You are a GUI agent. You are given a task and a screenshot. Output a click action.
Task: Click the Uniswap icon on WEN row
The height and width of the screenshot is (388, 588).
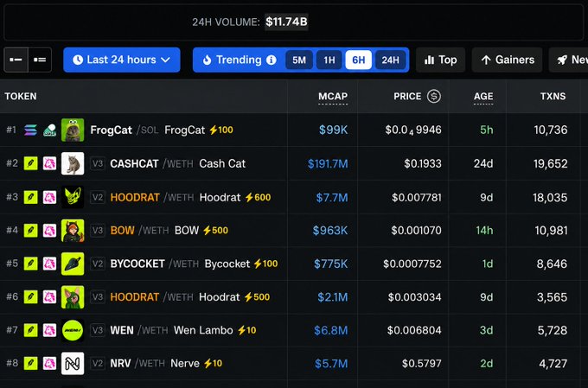click(x=49, y=330)
